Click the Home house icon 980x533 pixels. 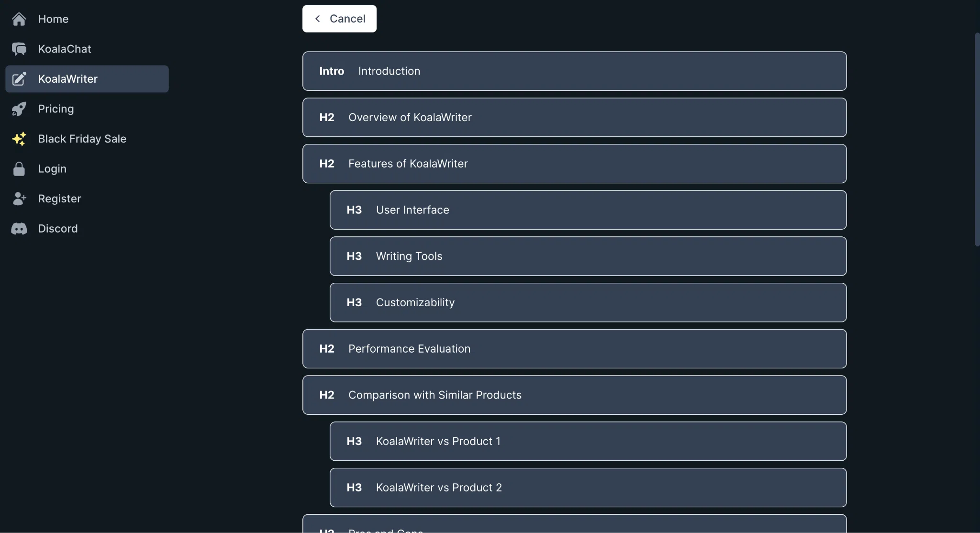click(x=19, y=19)
